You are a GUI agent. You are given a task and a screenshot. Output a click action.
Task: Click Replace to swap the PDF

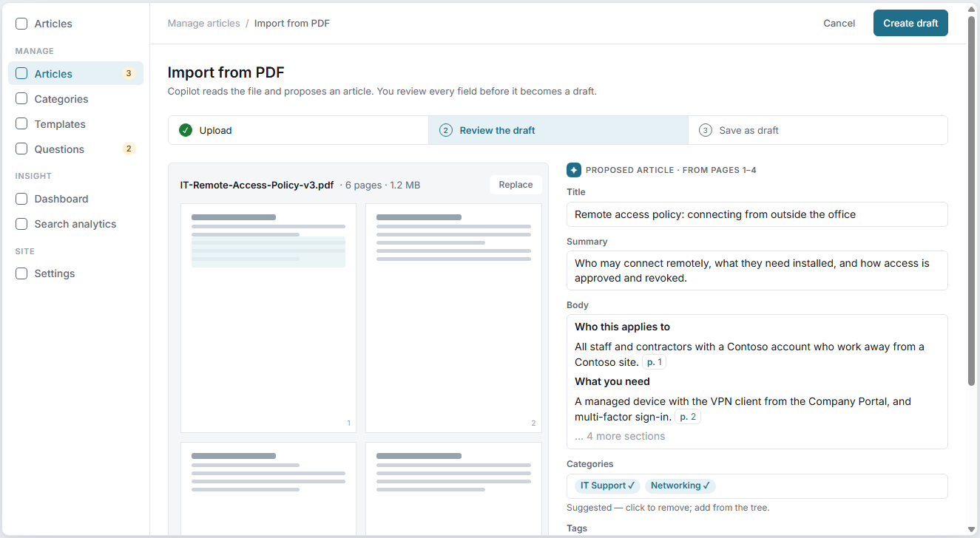(x=516, y=185)
